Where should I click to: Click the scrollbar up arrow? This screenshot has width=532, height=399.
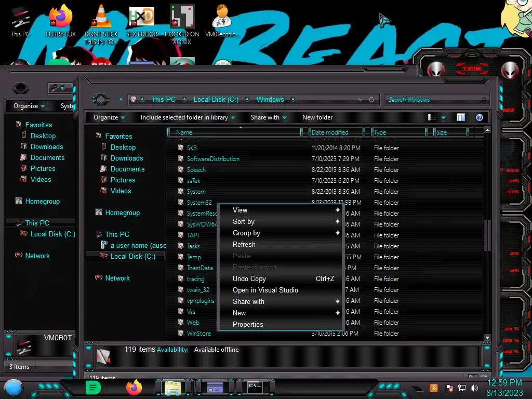click(487, 130)
